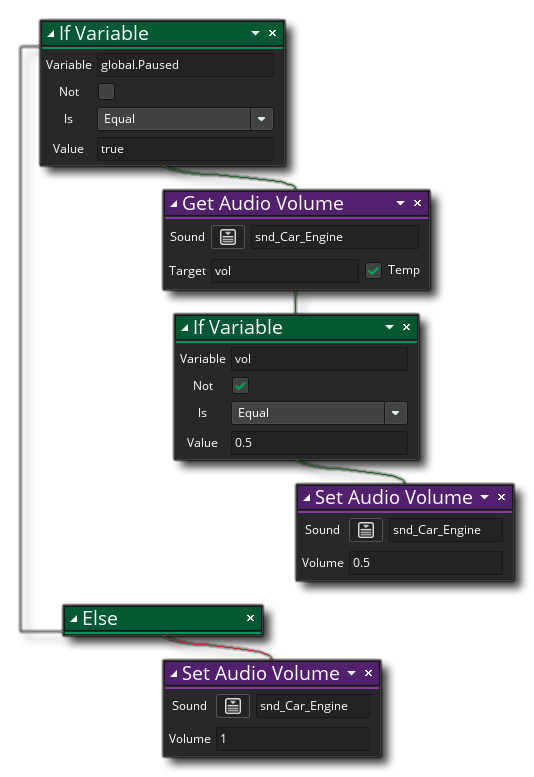Edit the Value field containing true
The height and width of the screenshot is (777, 534).
pos(185,149)
